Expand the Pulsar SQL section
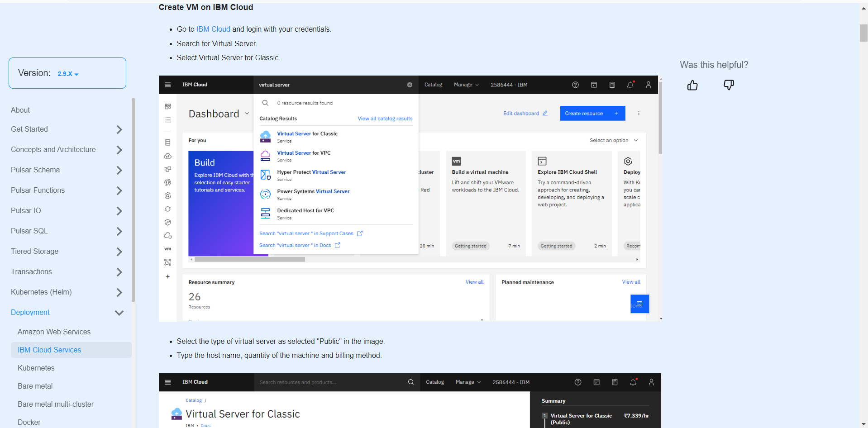This screenshot has height=428, width=868. click(x=119, y=231)
